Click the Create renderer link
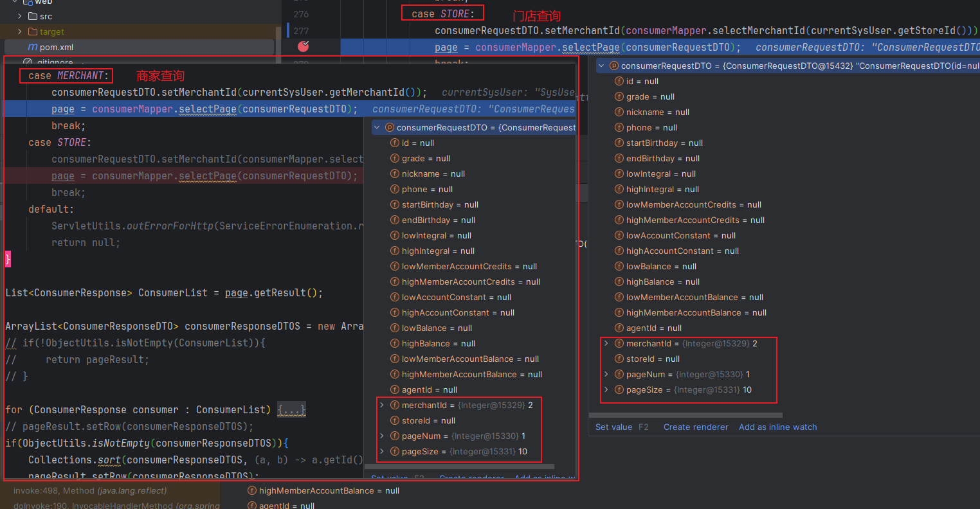 tap(696, 427)
